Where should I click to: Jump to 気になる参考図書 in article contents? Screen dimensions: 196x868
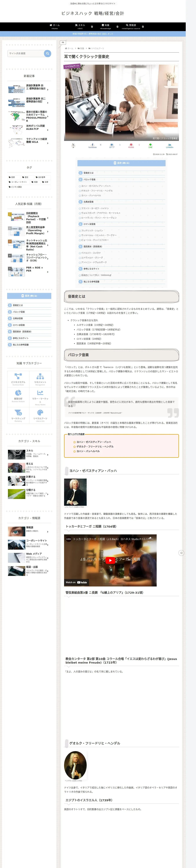(x=92, y=282)
